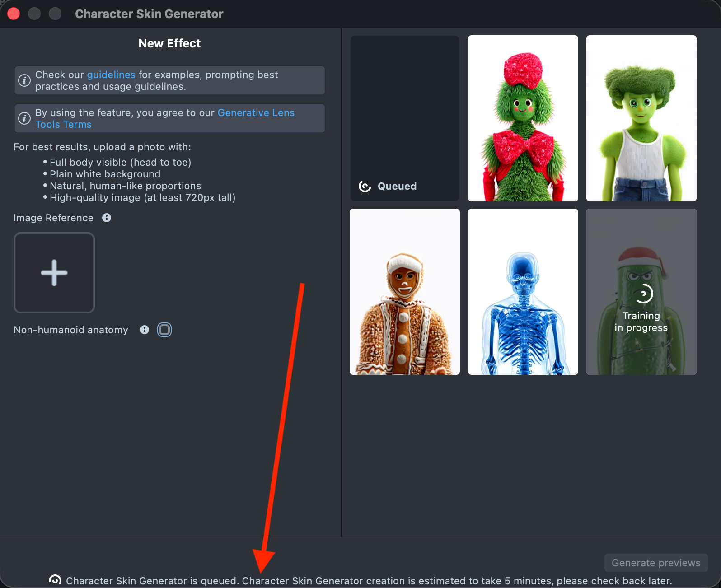
Task: Select the blue x-ray skeleton thumbnail
Action: point(523,292)
